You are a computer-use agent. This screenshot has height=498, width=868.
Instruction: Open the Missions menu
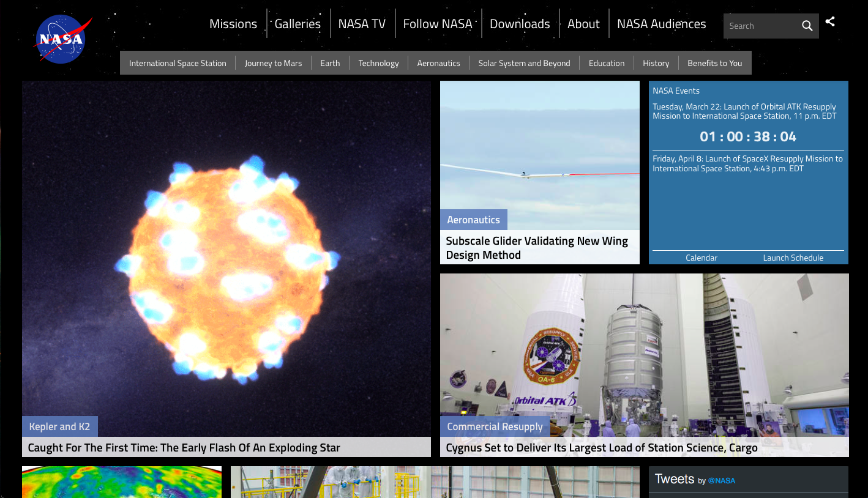coord(233,24)
